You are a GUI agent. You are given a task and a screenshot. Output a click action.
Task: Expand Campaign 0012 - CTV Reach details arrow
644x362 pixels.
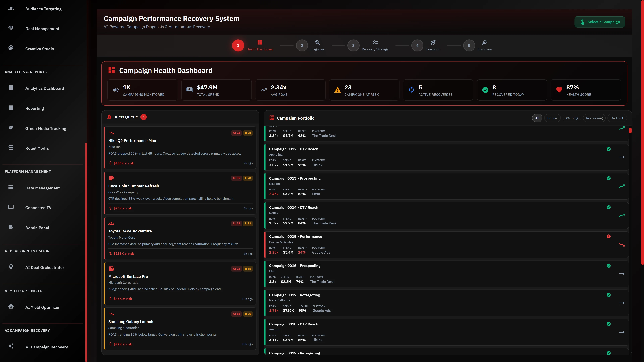coord(622,157)
